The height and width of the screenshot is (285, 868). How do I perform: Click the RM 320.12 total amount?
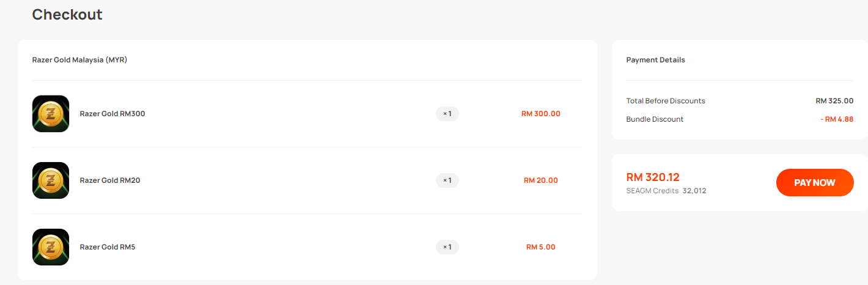[x=653, y=177]
